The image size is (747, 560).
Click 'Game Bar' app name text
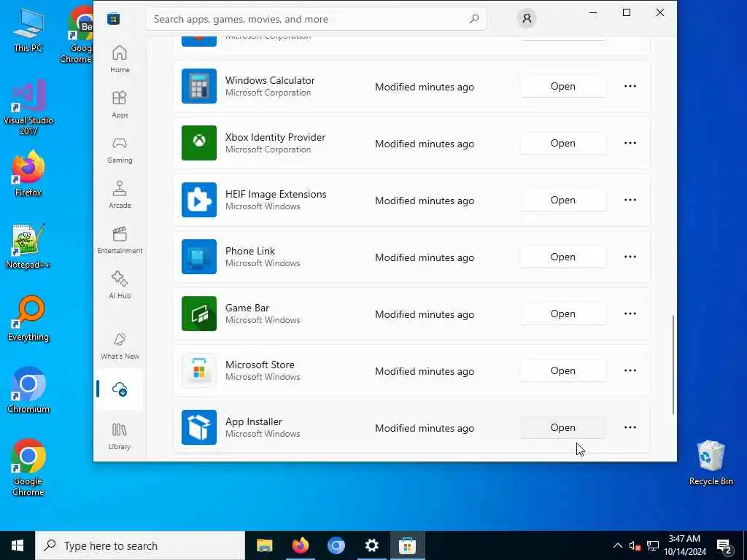[x=247, y=308]
